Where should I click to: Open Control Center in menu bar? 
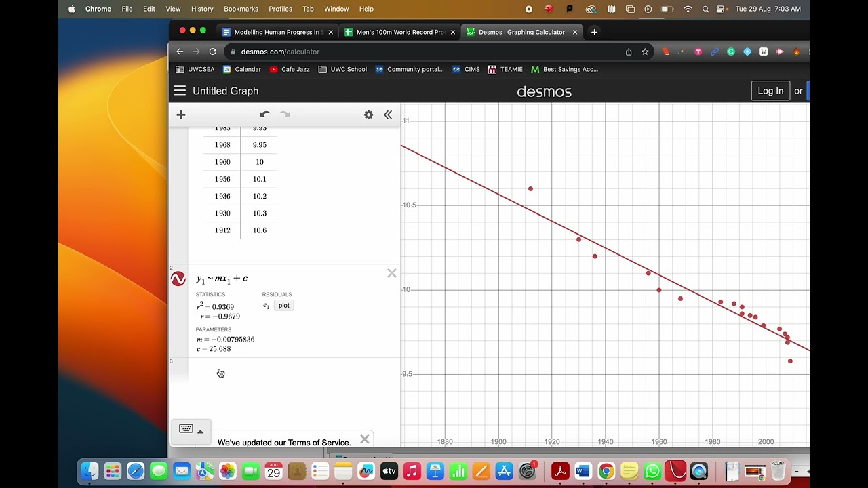point(722,9)
